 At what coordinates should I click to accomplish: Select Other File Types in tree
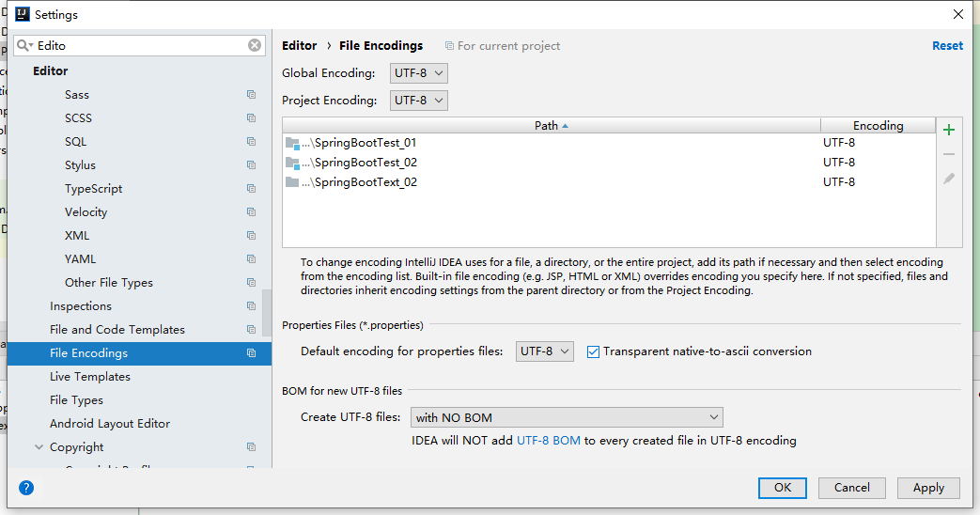(x=109, y=283)
